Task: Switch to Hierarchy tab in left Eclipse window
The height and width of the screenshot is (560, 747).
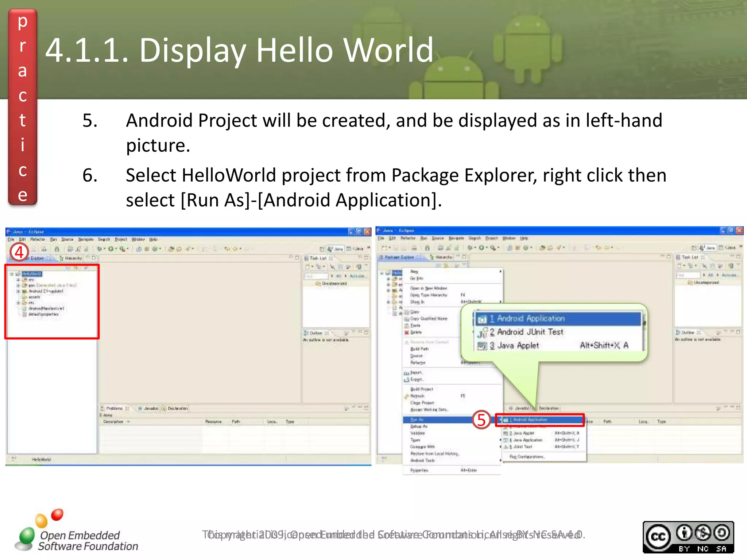Action: 71,258
